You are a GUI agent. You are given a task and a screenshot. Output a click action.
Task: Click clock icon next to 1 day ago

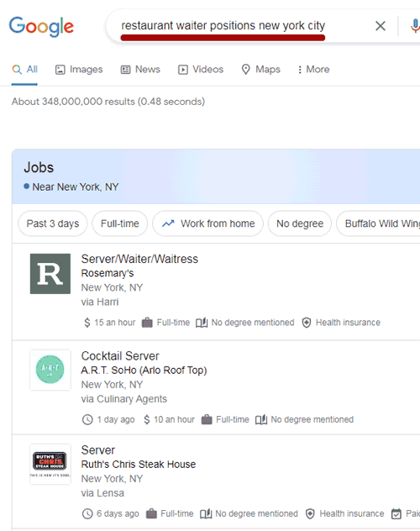tap(87, 419)
